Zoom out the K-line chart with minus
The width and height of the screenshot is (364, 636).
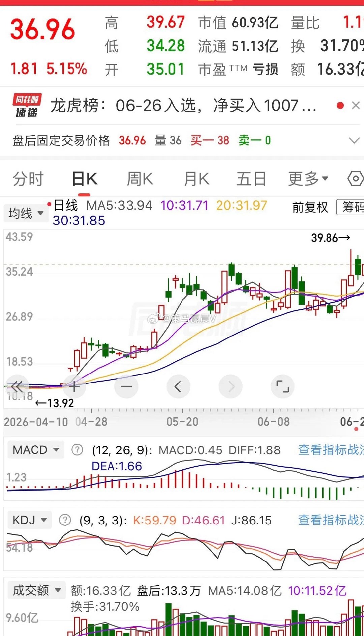click(x=126, y=386)
